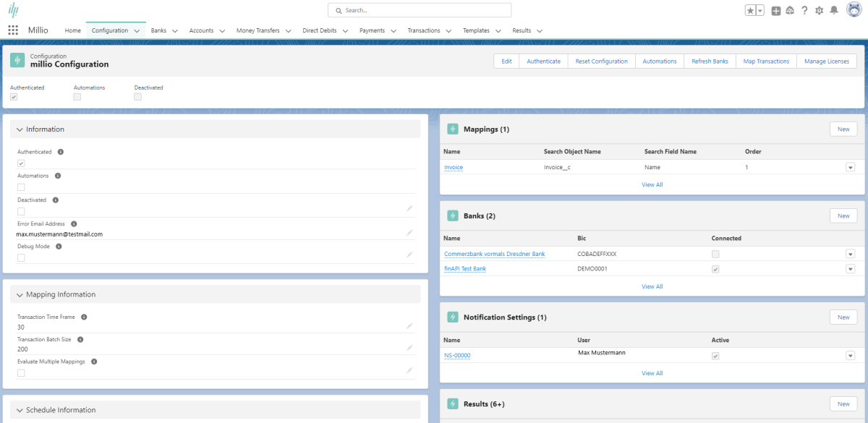Open row actions dropdown for Invoice mapping
The width and height of the screenshot is (868, 423).
pyautogui.click(x=850, y=168)
